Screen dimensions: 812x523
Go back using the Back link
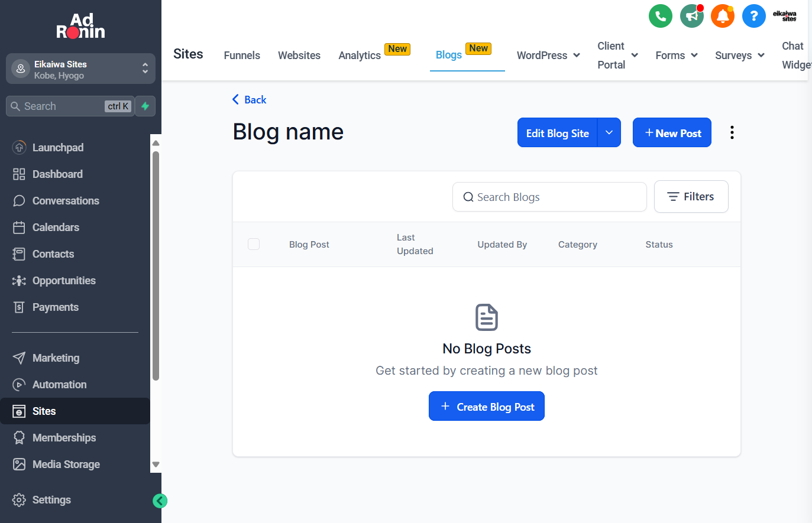[249, 100]
